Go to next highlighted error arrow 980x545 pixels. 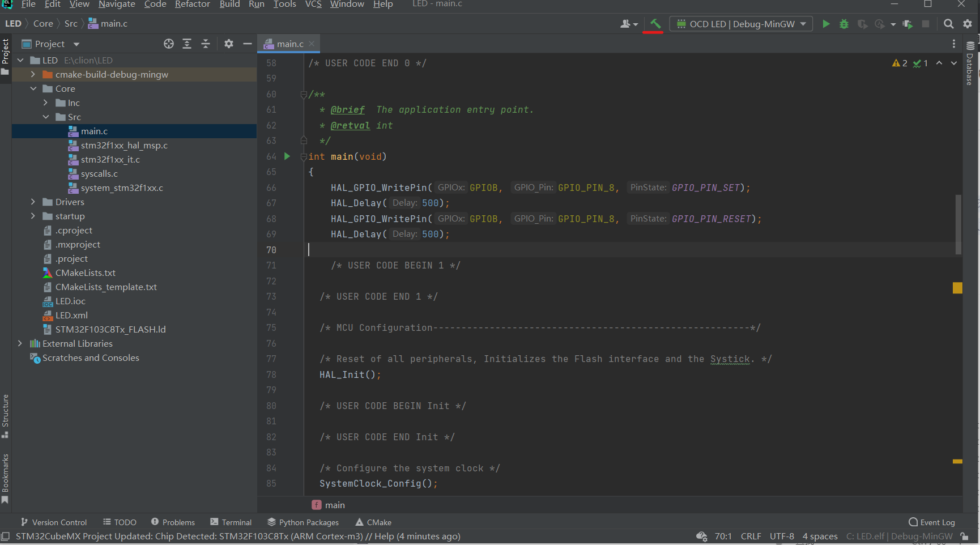[x=954, y=63]
